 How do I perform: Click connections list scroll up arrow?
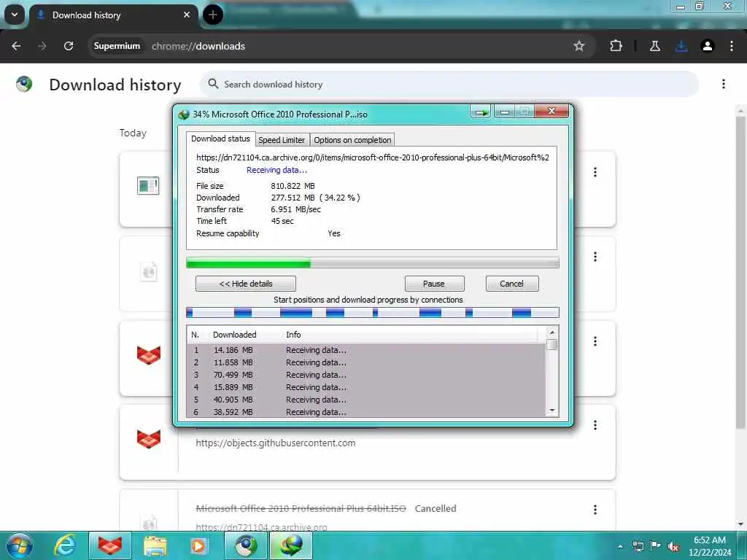pos(552,332)
